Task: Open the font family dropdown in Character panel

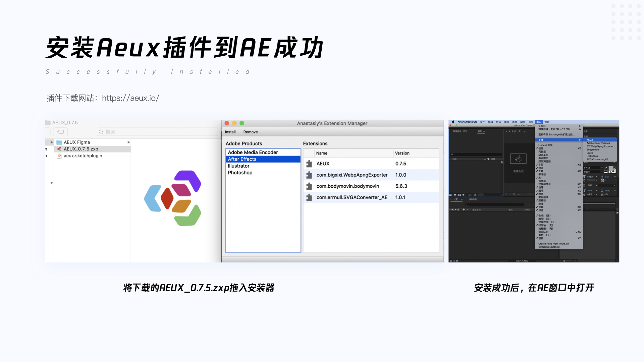Action: [602, 168]
